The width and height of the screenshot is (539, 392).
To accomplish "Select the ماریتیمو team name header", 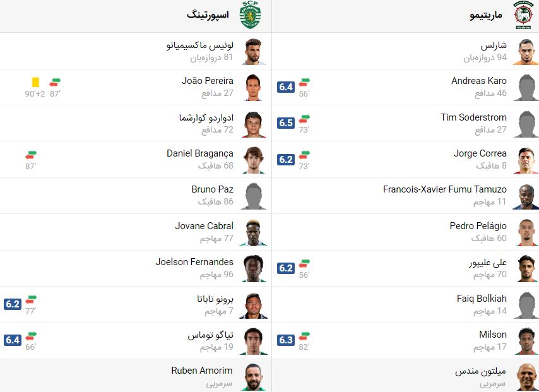I will click(x=485, y=15).
